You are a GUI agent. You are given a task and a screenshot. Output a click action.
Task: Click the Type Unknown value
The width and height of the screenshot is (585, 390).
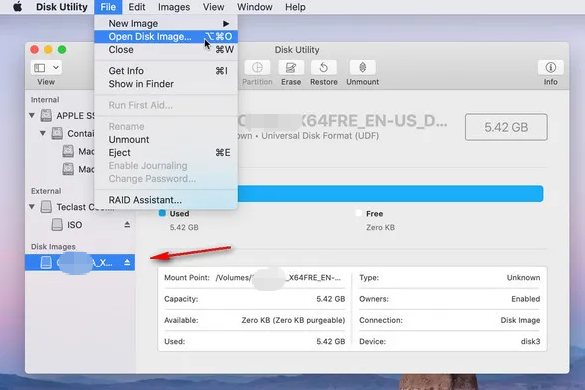pos(523,278)
